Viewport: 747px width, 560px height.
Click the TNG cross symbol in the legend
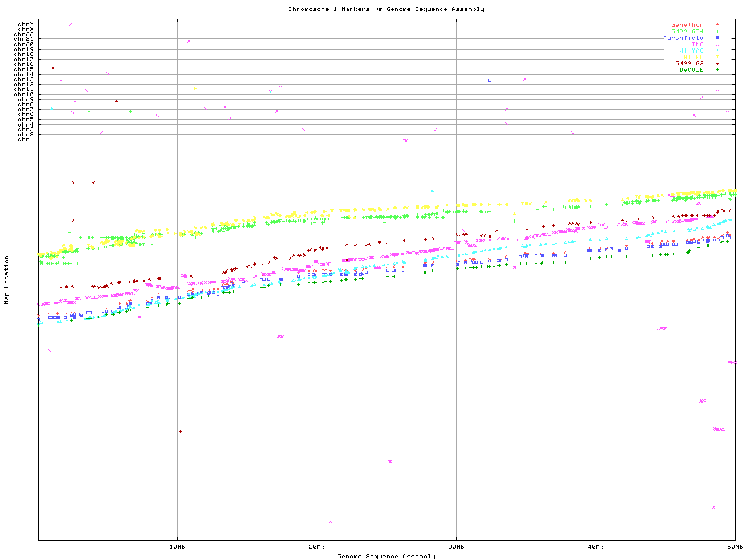(717, 44)
